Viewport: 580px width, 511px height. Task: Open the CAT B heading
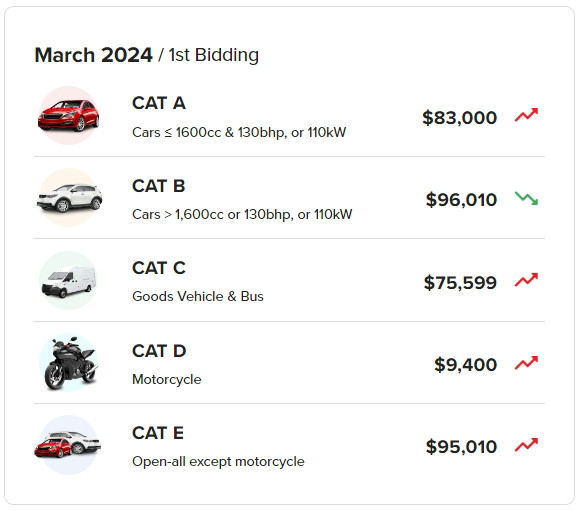[159, 186]
